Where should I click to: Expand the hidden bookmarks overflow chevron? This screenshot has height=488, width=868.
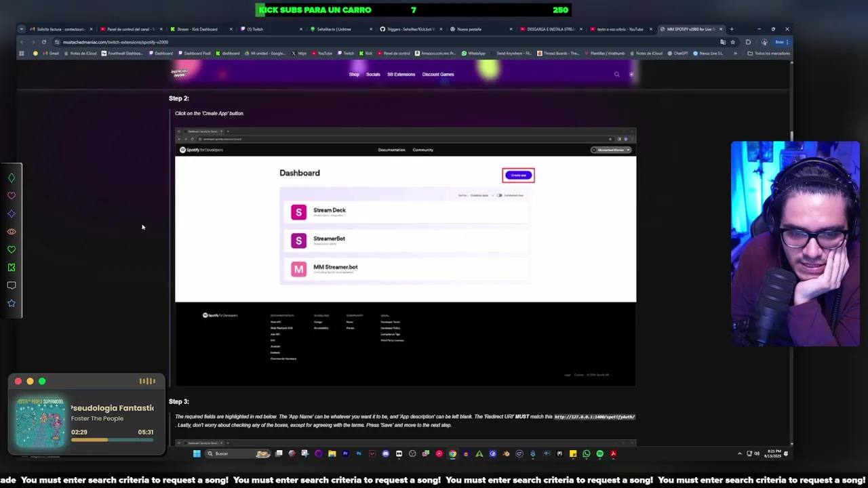(735, 53)
